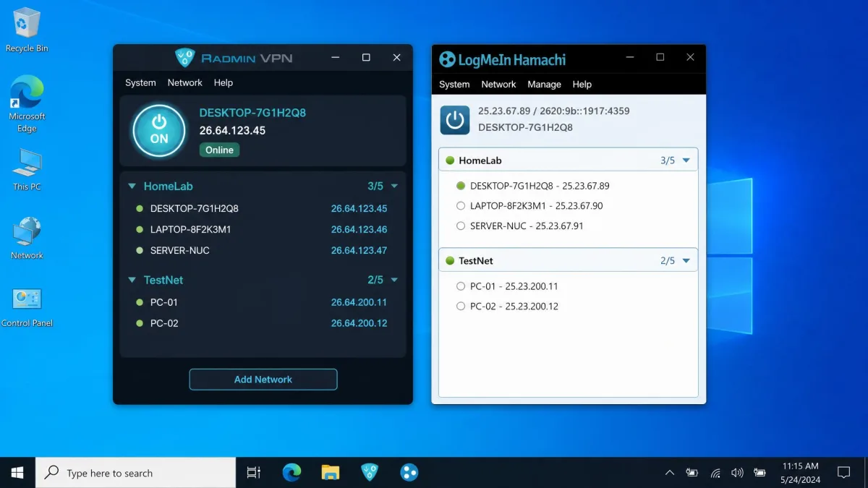The height and width of the screenshot is (488, 868).
Task: Open HomeLab dropdown arrow in Hamachi
Action: [x=686, y=160]
